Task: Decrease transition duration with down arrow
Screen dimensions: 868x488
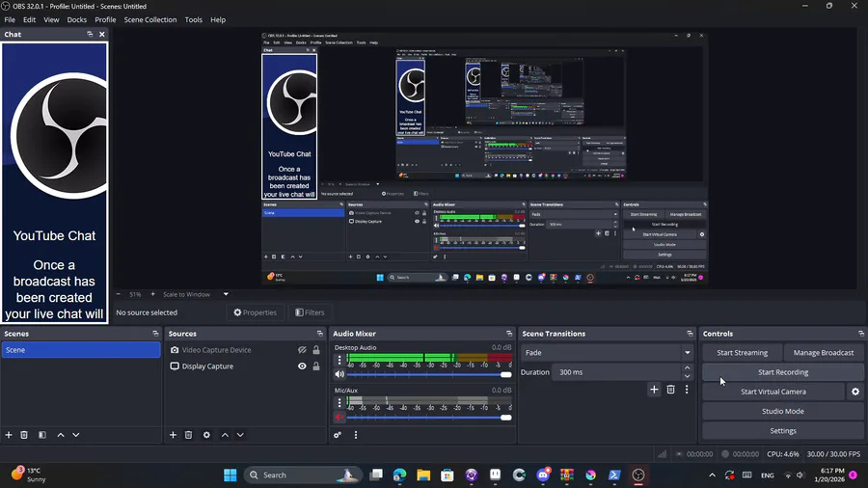Action: 687,376
